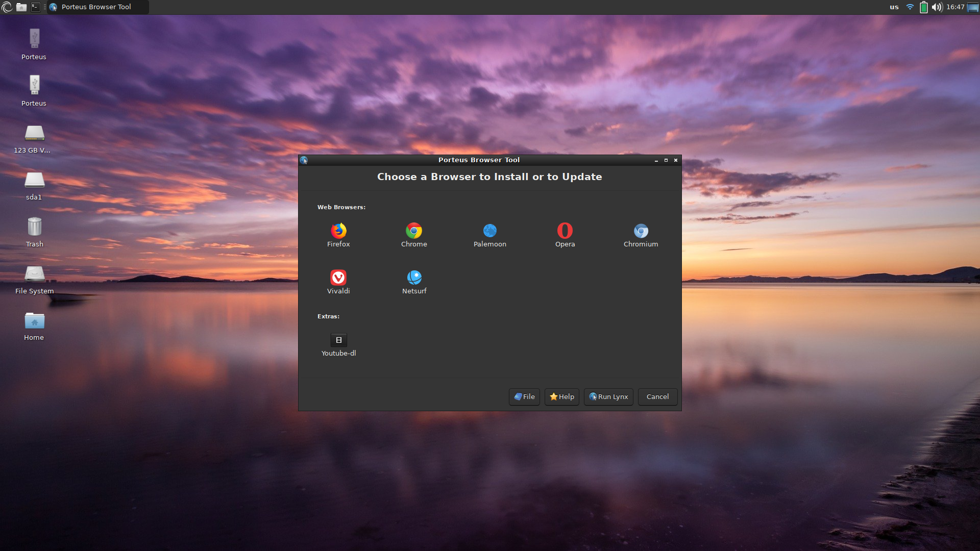Open Help in the Browser Tool
The height and width of the screenshot is (551, 980).
[x=561, y=396]
